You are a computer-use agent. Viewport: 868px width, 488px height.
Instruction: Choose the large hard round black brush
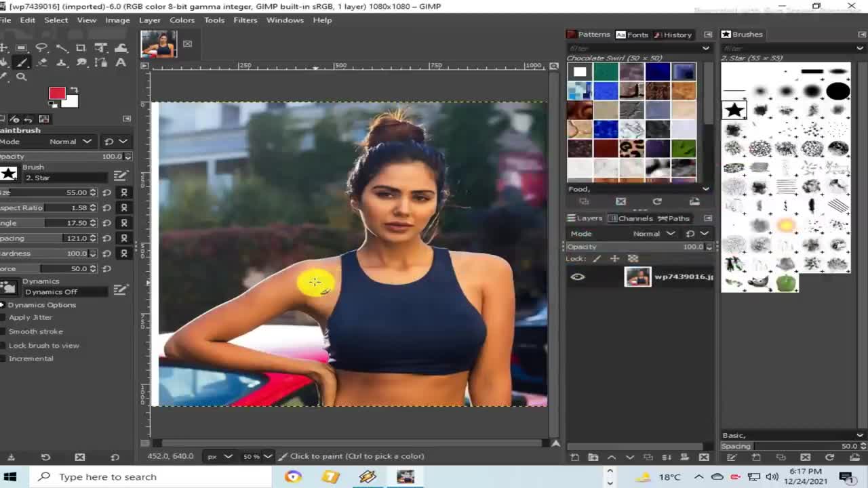[x=838, y=90]
